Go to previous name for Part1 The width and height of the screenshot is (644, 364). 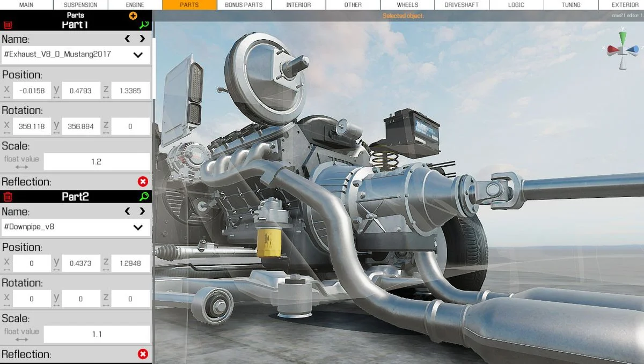tap(127, 39)
